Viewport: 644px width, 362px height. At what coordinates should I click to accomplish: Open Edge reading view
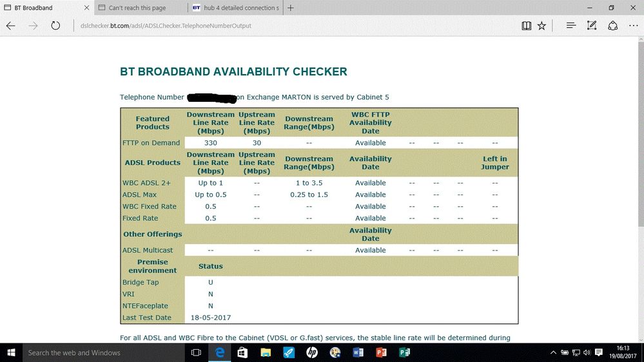(526, 26)
